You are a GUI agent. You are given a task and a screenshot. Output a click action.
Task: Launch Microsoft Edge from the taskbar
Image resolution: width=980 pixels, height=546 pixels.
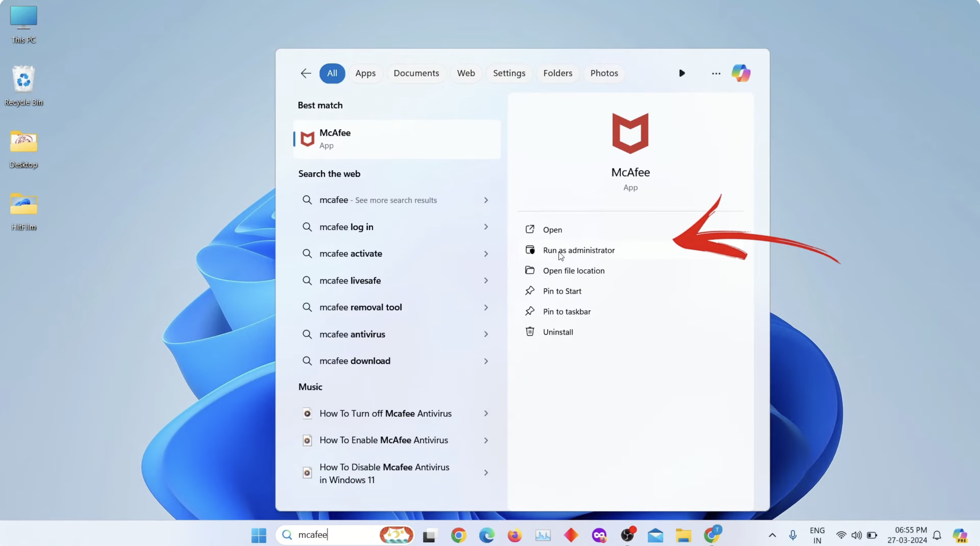point(487,535)
